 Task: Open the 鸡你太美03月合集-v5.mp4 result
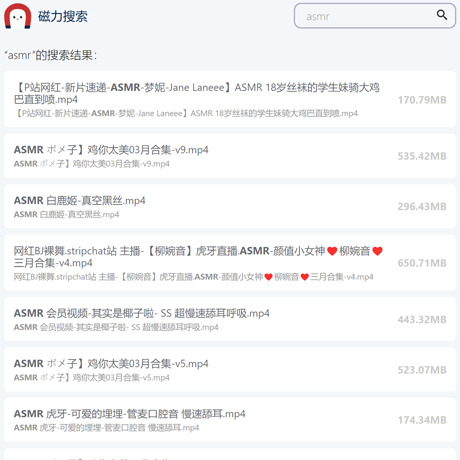(230, 369)
